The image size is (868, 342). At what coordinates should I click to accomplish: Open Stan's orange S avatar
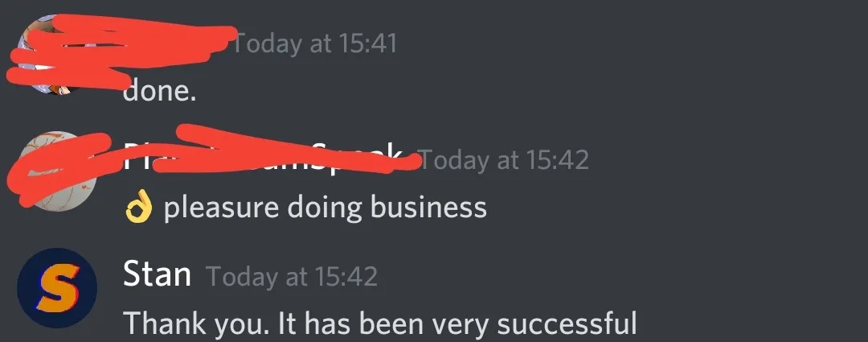57,288
